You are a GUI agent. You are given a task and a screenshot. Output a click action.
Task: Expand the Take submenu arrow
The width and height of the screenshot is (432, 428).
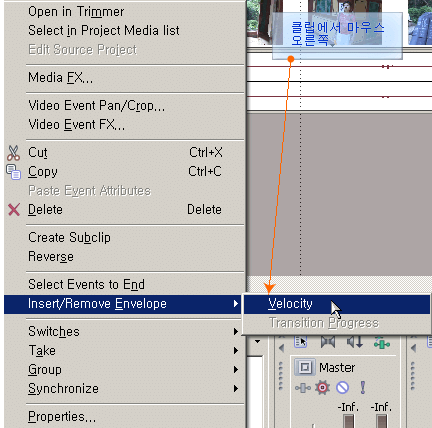[236, 351]
